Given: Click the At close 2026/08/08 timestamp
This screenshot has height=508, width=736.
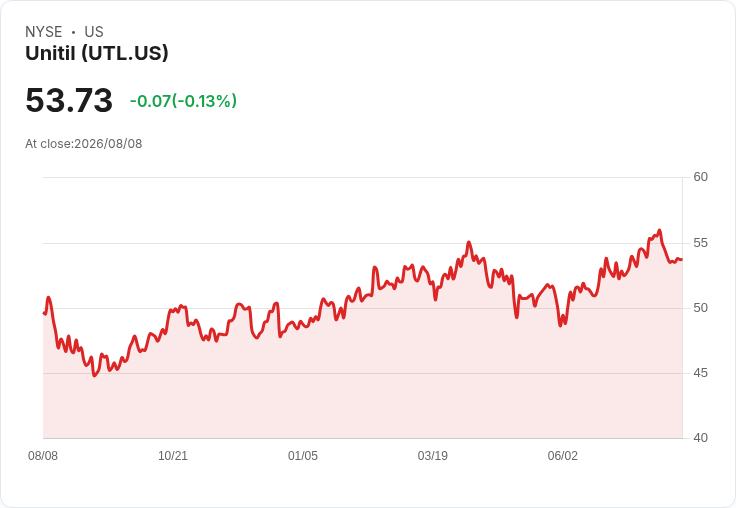Looking at the screenshot, I should pos(84,144).
